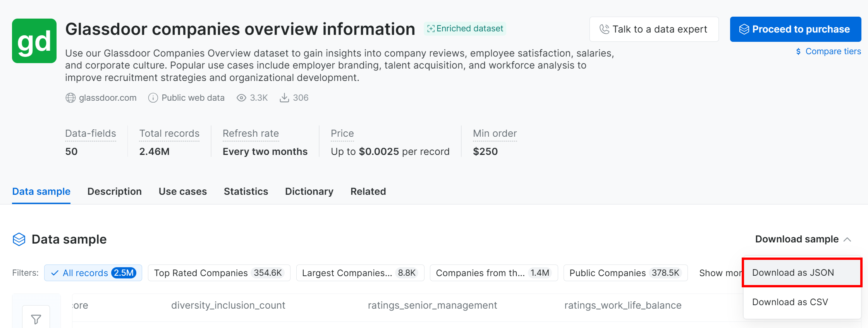This screenshot has height=328, width=868.
Task: Enable the Top Rated Companies filter
Action: (x=219, y=273)
